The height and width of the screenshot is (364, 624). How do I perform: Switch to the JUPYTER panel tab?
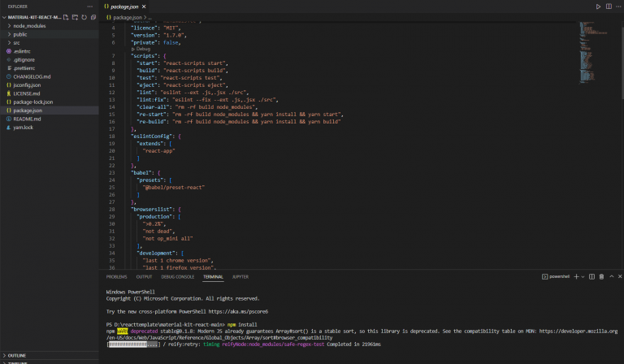[240, 276]
